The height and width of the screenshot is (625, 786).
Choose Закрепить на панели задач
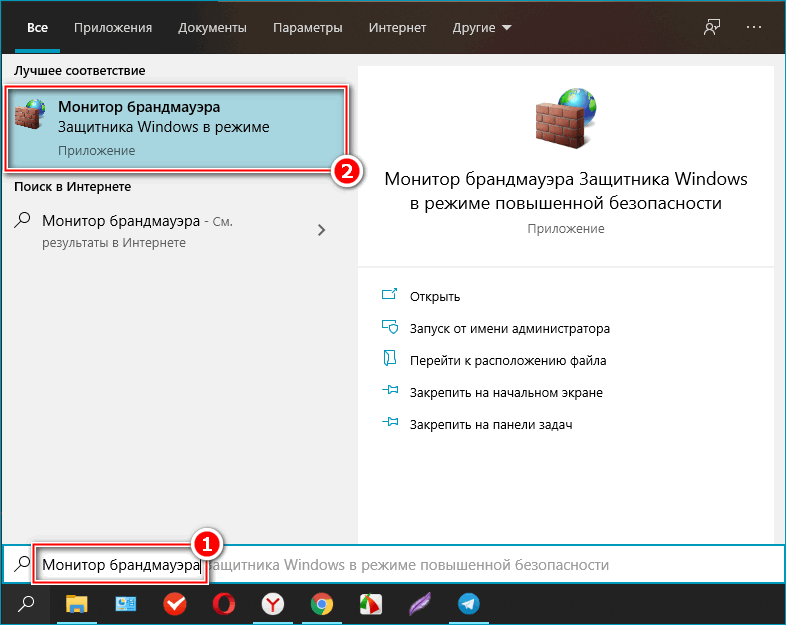coord(491,425)
